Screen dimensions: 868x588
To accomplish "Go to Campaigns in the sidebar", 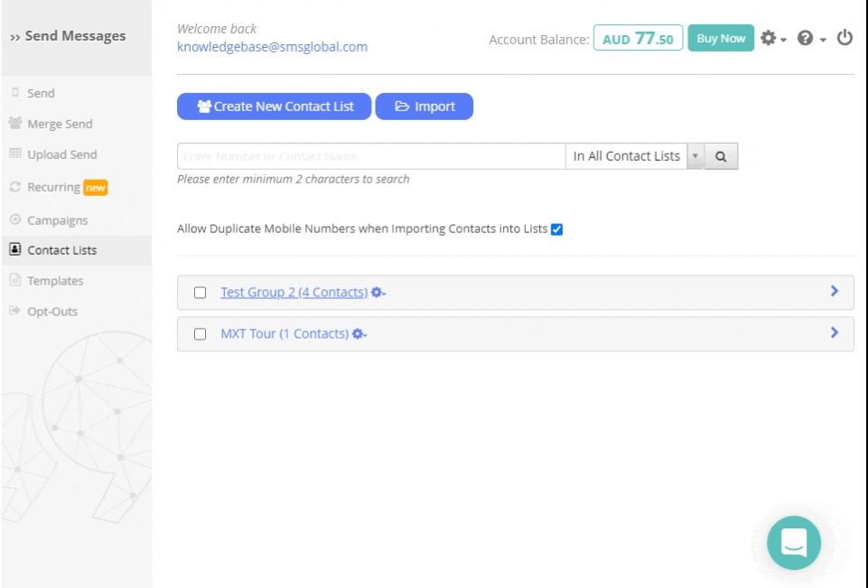I will pyautogui.click(x=58, y=220).
